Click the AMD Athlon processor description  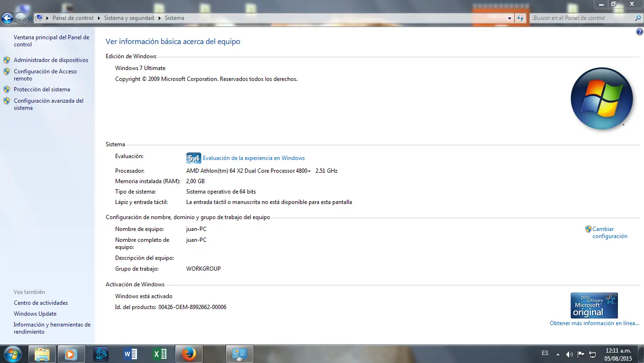262,171
